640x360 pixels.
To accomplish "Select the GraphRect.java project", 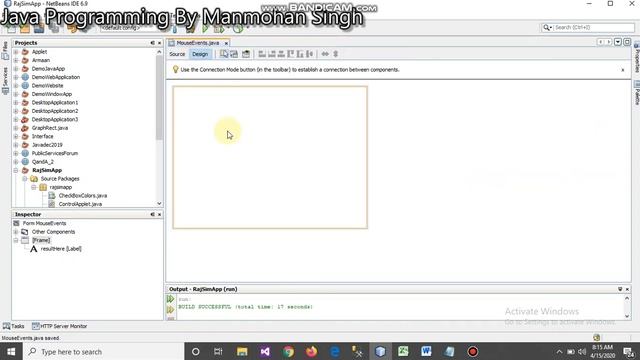I will [50, 128].
